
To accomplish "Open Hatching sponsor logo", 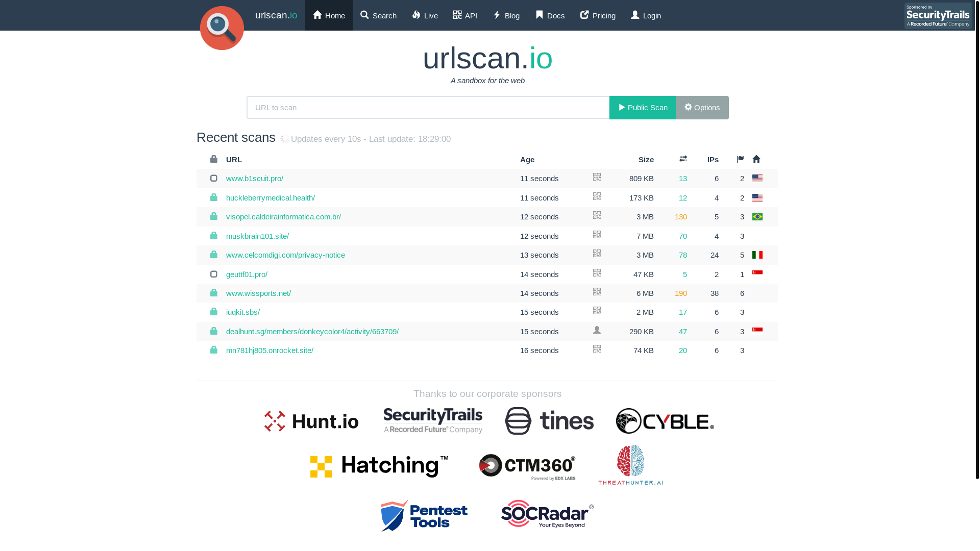I will pyautogui.click(x=379, y=466).
